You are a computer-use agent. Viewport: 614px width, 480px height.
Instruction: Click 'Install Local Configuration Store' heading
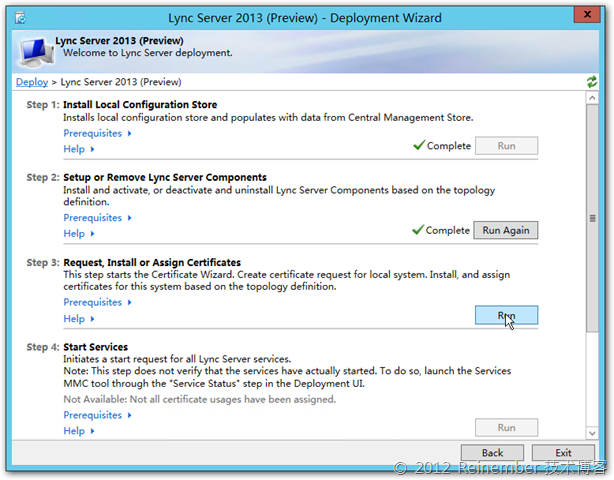click(x=140, y=105)
